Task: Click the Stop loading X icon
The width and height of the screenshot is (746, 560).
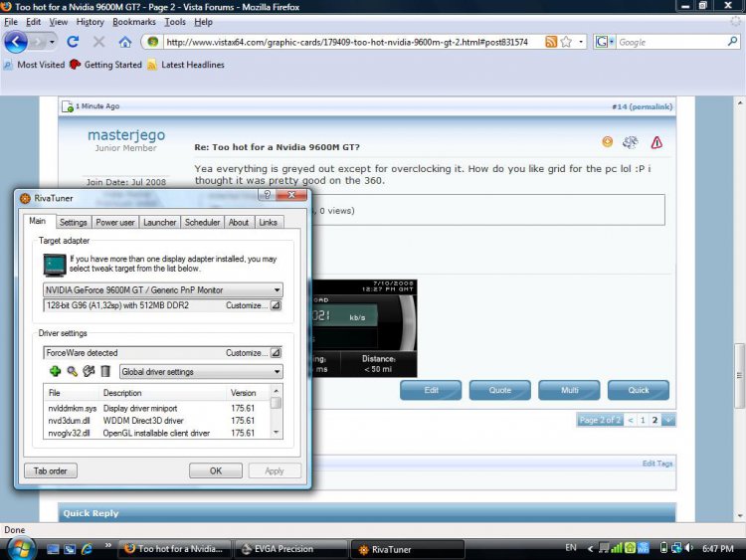Action: (x=98, y=42)
